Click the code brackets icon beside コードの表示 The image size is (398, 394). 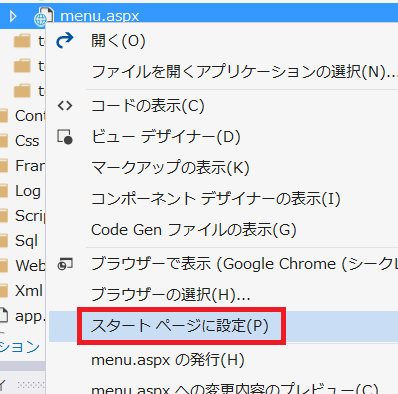pos(65,106)
